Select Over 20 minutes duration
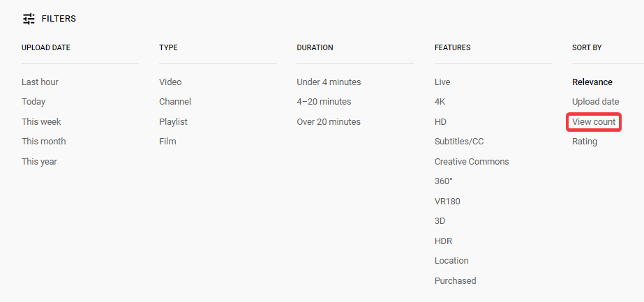Viewport: 644px width, 302px height. (x=329, y=121)
